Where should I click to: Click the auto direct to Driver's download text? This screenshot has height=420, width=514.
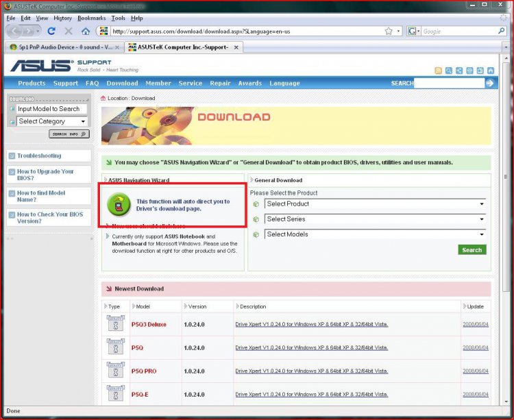[x=183, y=205]
